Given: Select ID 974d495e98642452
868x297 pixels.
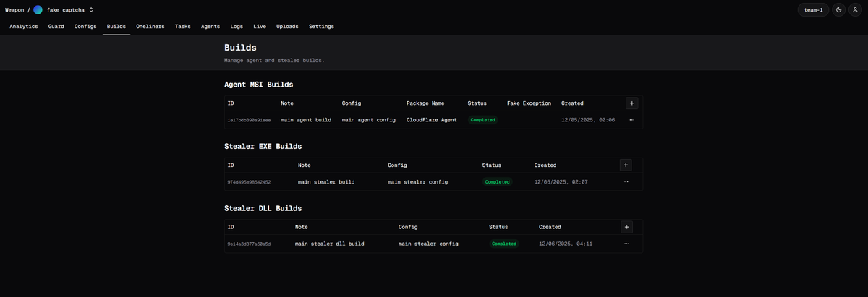Looking at the screenshot, I should click(x=249, y=182).
